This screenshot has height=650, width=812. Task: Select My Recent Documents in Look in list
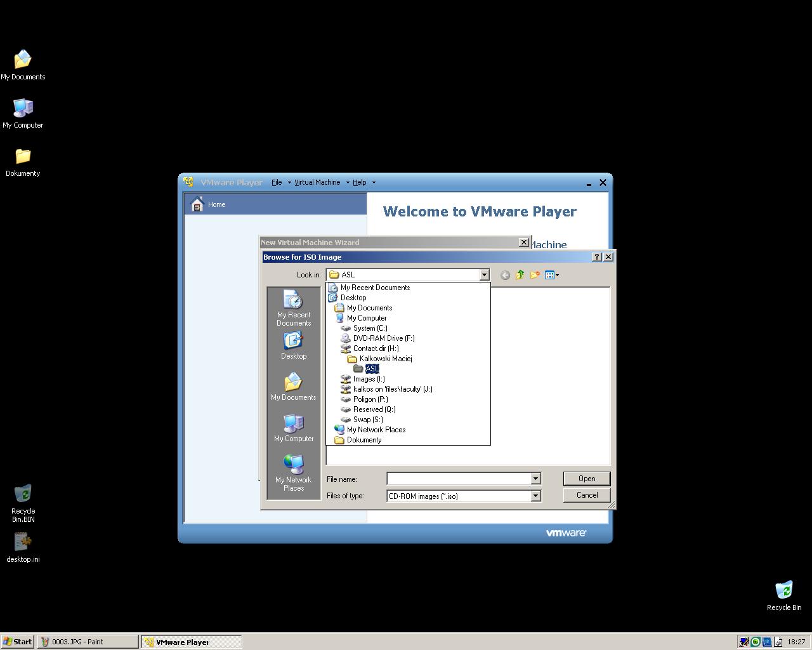[408, 288]
